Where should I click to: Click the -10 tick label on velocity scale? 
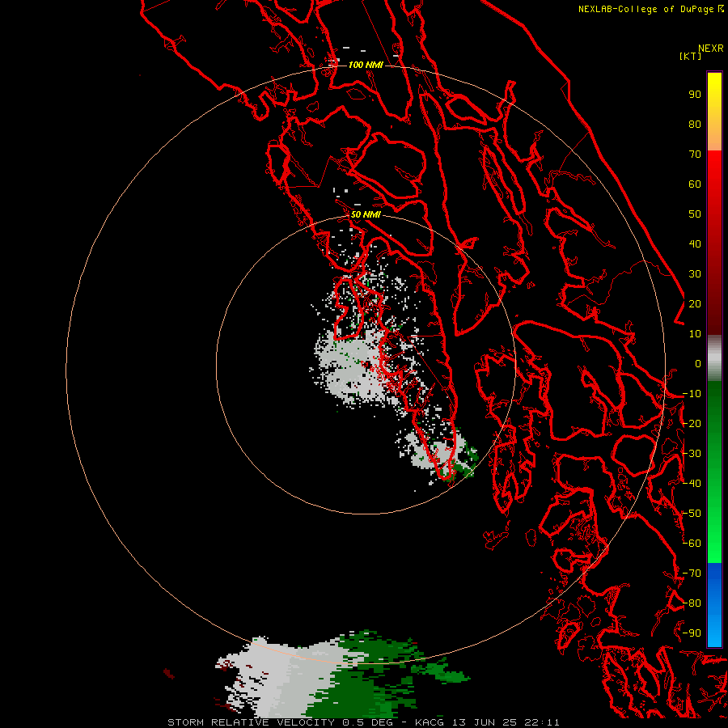click(692, 394)
